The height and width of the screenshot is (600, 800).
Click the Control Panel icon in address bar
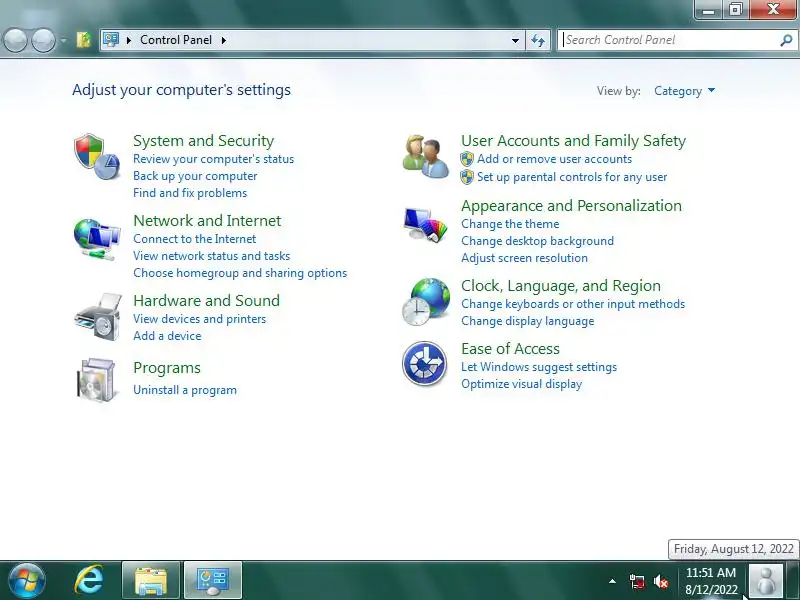point(111,39)
